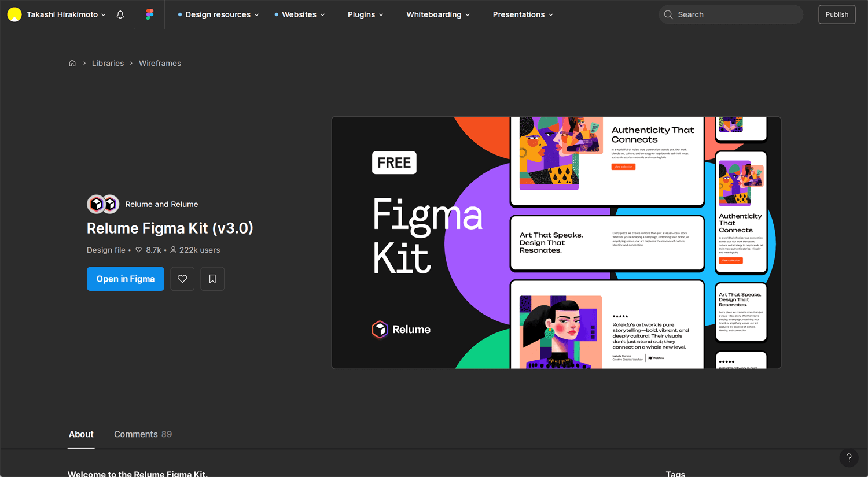Expand the Takashi Hirakimoto account menu
Viewport: 868px width, 477px height.
[x=66, y=14]
